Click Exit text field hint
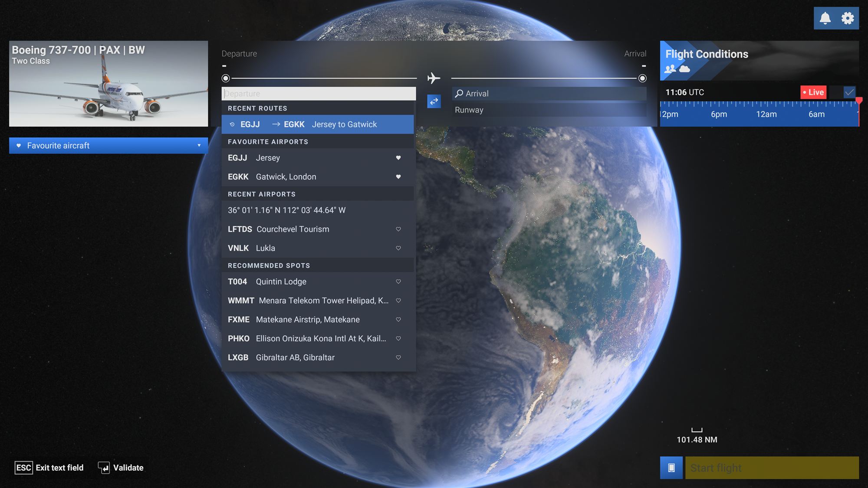868x488 pixels. (x=49, y=468)
